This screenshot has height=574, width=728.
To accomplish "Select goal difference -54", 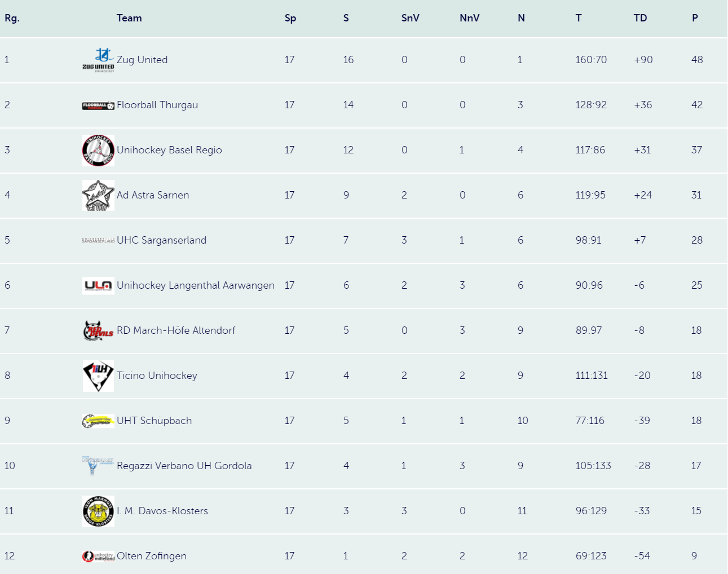I will (x=642, y=556).
